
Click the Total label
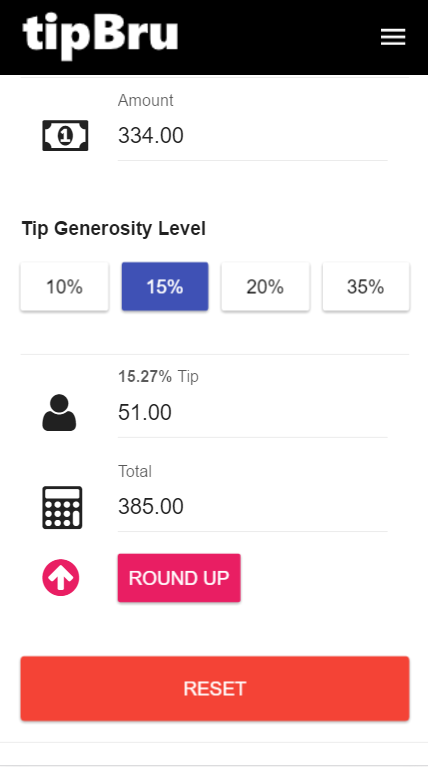(135, 472)
